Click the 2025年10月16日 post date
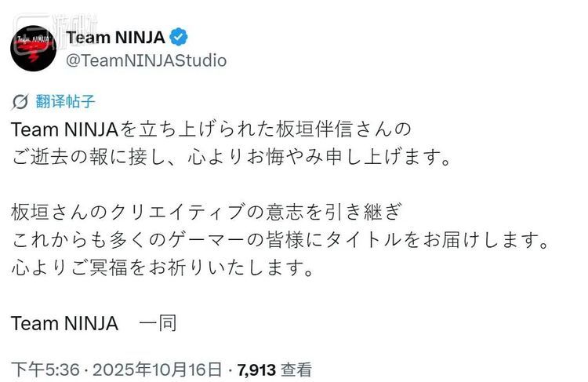The width and height of the screenshot is (588, 382). pos(155,369)
